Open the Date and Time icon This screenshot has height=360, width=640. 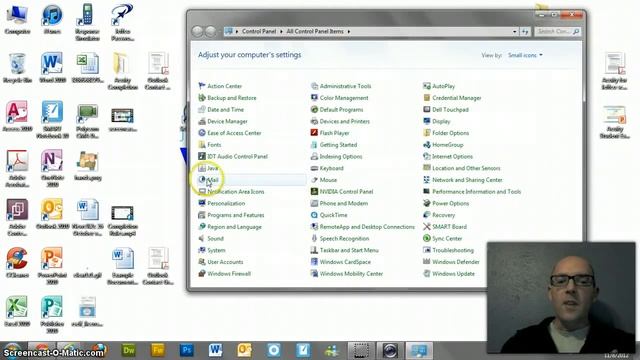[x=202, y=109]
